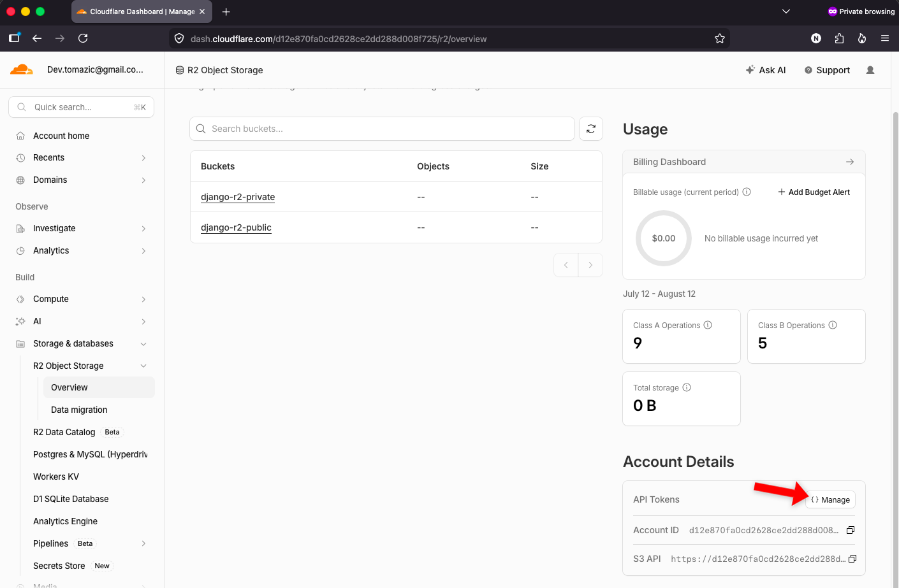The height and width of the screenshot is (588, 899).
Task: Click the July 12 - August 12 period text
Action: 659,294
